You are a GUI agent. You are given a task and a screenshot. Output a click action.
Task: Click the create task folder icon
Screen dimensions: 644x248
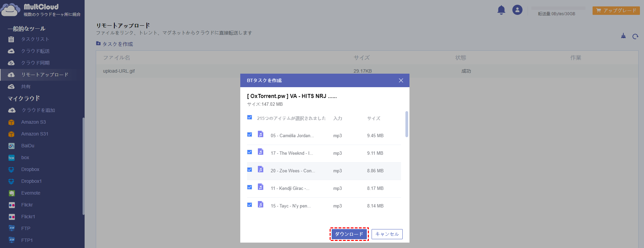(x=98, y=44)
